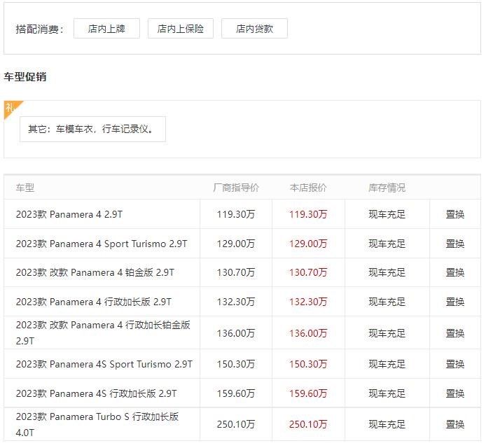Open 2023款 Panamera 4 行政加长版 2.9T
486x448 pixels.
pos(93,302)
